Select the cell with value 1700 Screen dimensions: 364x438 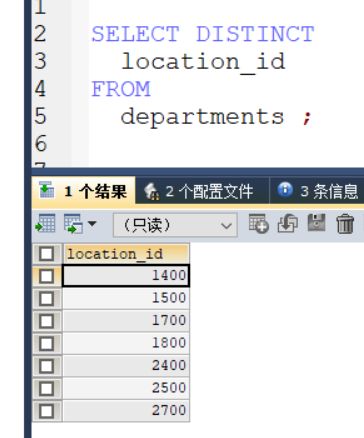coord(126,321)
